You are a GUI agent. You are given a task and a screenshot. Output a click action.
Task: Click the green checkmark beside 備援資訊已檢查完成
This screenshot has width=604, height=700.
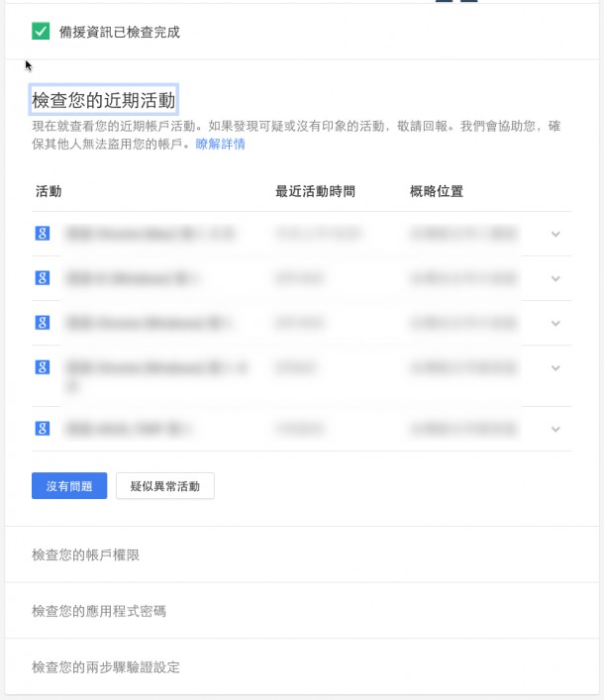(41, 32)
